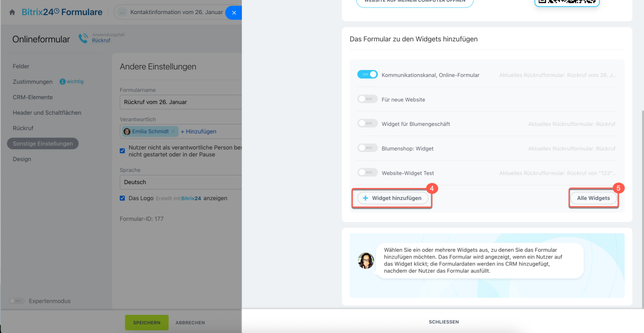Click Aktuelles Rückrufformular text for Website-Widget Test
The width and height of the screenshot is (644, 333).
[557, 173]
